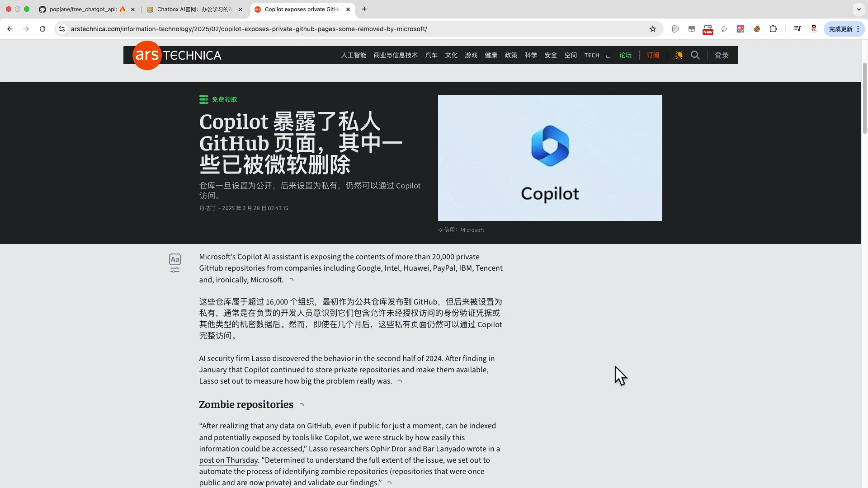868x488 pixels.
Task: Open the chat bubble extension
Action: pos(724,29)
